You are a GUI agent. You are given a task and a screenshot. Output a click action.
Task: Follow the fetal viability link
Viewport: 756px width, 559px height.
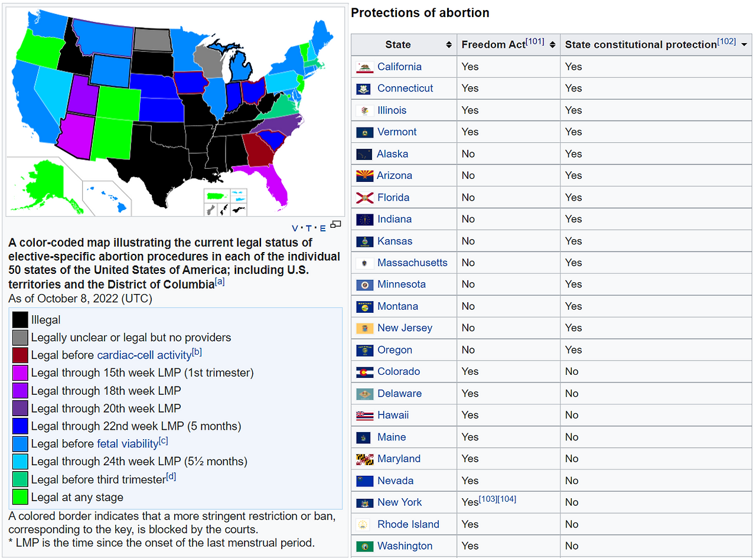point(128,443)
